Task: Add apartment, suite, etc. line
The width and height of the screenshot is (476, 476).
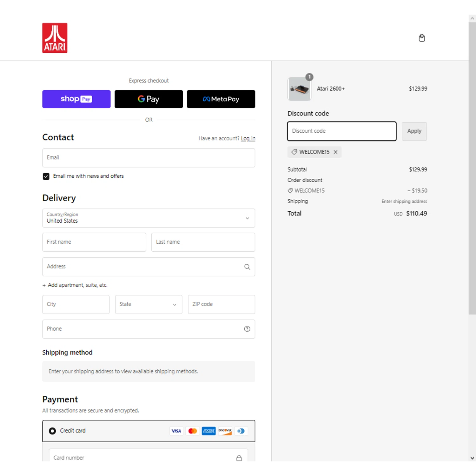Action: (75, 285)
